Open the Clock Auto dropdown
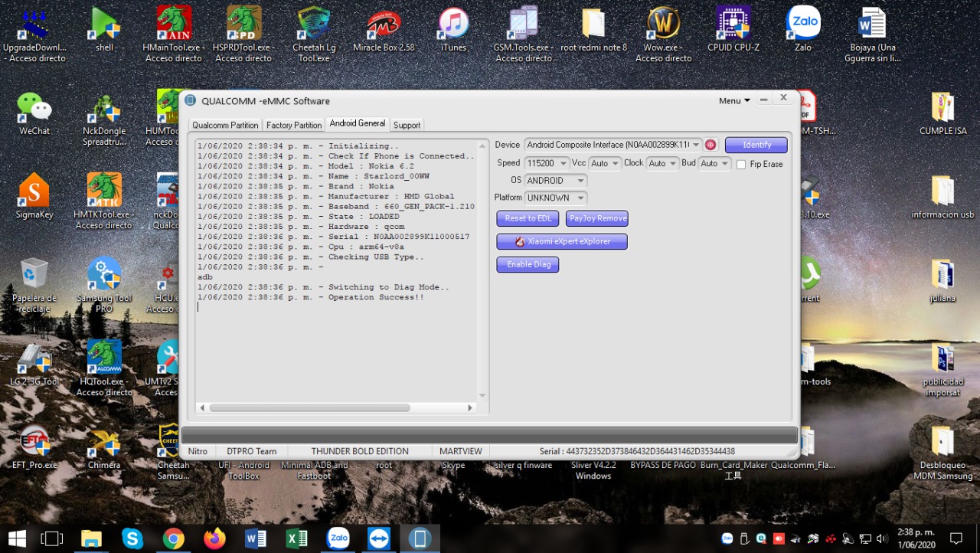The height and width of the screenshot is (553, 980). (x=662, y=163)
